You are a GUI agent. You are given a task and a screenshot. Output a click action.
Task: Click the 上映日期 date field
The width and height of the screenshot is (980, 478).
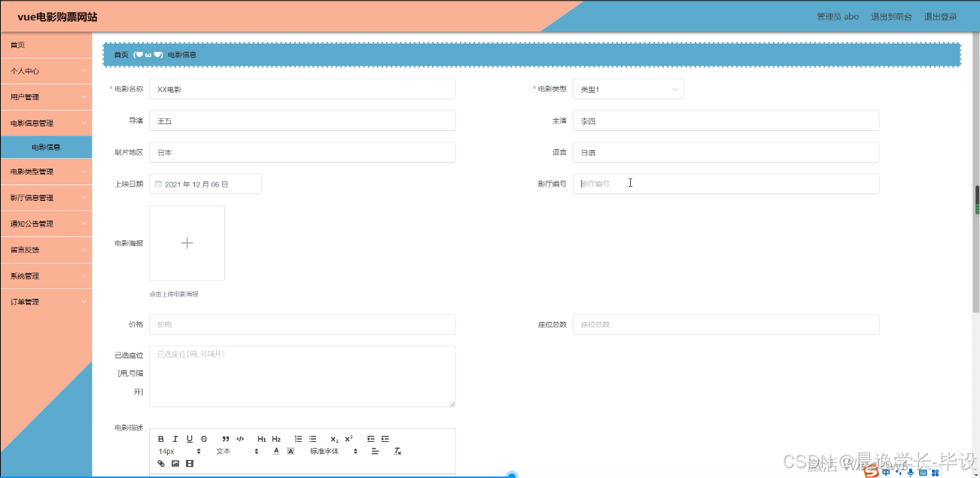[205, 184]
